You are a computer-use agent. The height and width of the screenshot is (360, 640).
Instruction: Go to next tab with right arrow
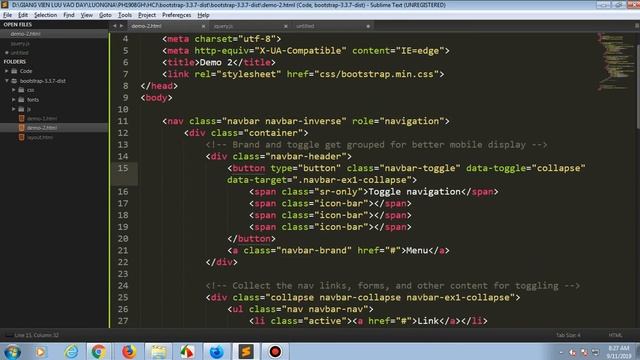click(x=121, y=26)
